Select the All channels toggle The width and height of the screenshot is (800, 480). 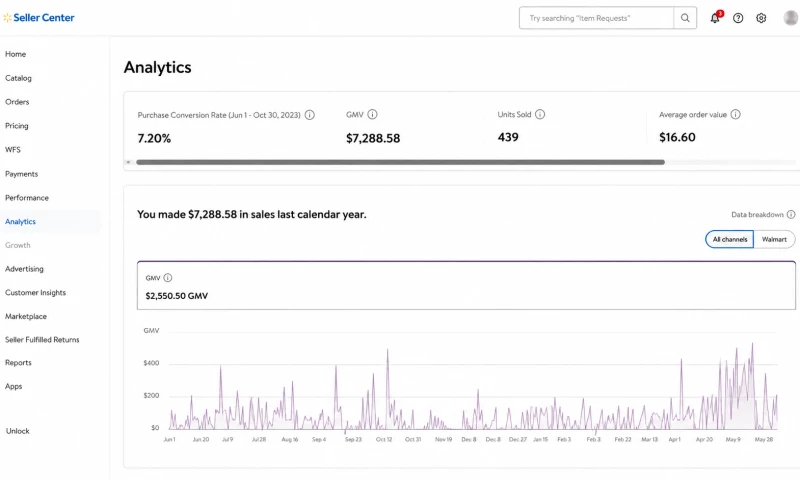click(730, 239)
